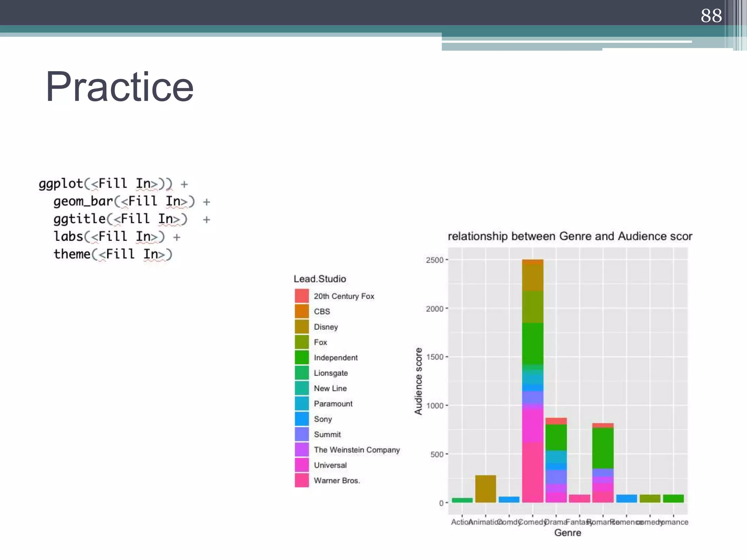Select the Warner Bros. pink legend swatch
Screen dimensions: 747x560
[x=302, y=480]
